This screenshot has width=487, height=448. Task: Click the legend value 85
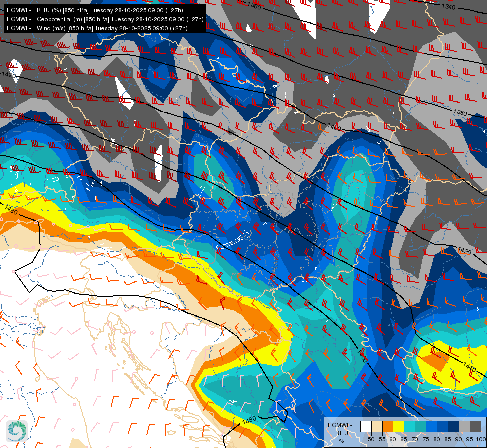coord(448,439)
